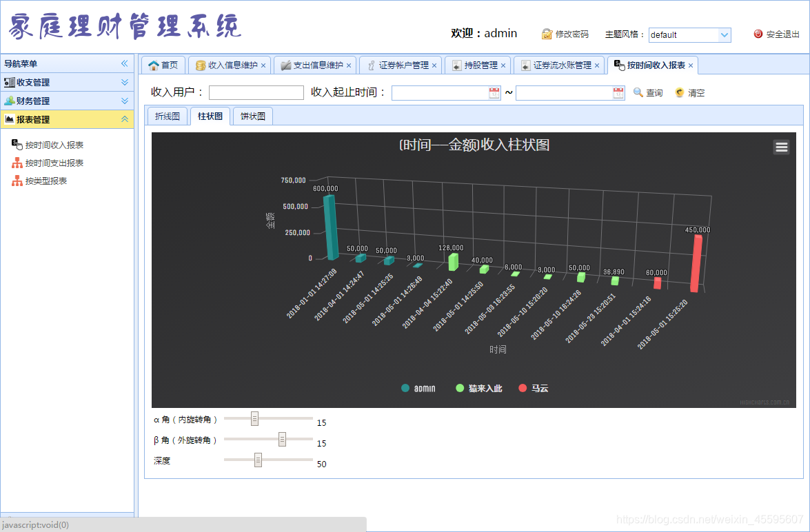Switch to the 饼状图 chart tab
The image size is (810, 532).
tap(253, 116)
